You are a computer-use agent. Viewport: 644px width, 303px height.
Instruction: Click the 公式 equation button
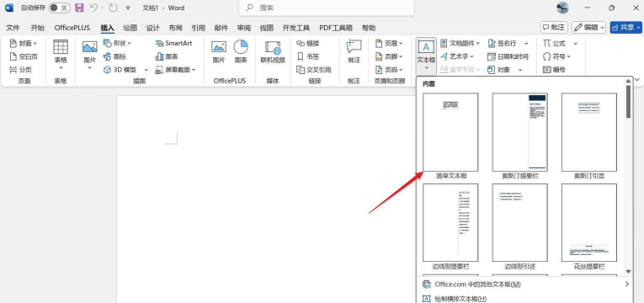point(555,43)
